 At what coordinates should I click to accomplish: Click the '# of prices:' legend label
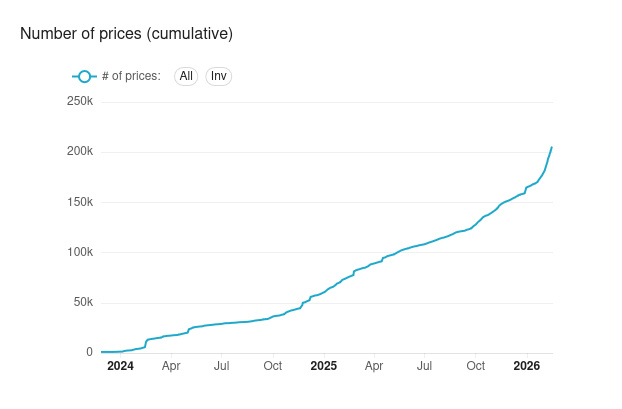[131, 76]
